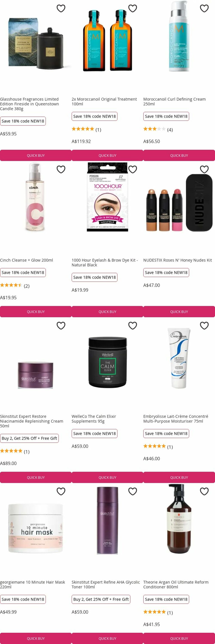The height and width of the screenshot is (644, 215).
Task: Click the 1000 Hour Lash & Brow Dye image
Action: pyautogui.click(x=107, y=197)
